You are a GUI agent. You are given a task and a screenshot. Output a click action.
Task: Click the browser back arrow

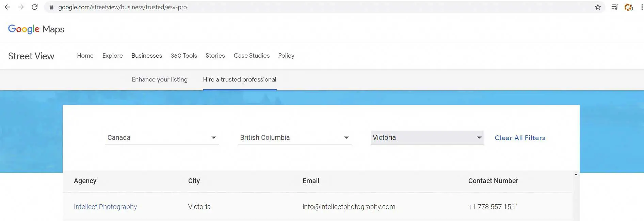[7, 7]
